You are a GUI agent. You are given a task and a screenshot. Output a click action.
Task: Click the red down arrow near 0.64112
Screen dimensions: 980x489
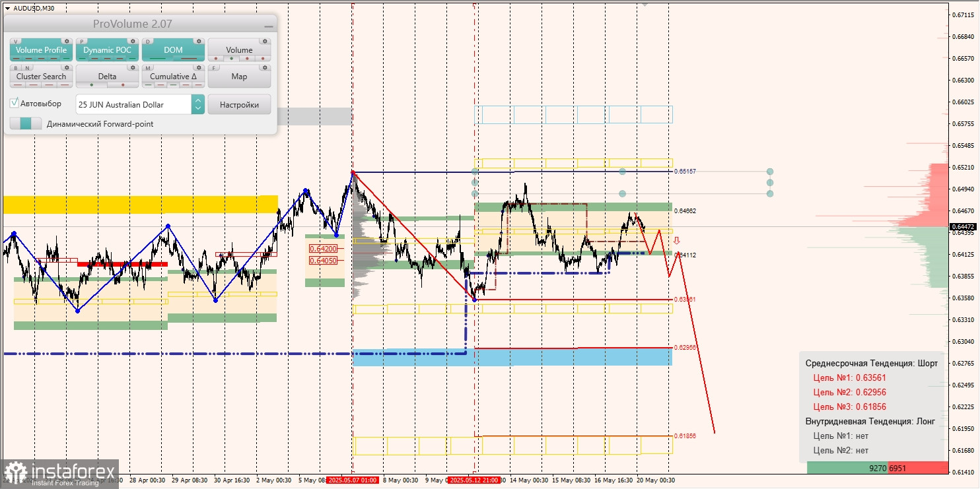[676, 241]
